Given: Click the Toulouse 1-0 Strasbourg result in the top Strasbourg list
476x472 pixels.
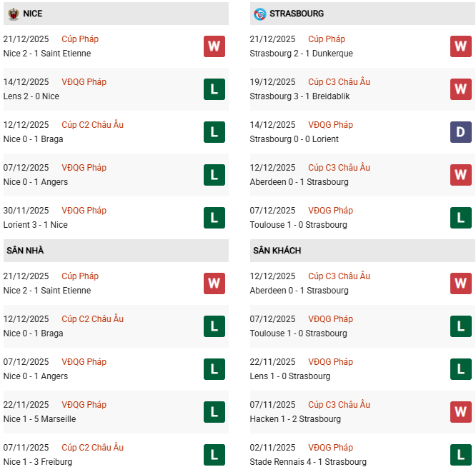Looking at the screenshot, I should click(x=298, y=225).
